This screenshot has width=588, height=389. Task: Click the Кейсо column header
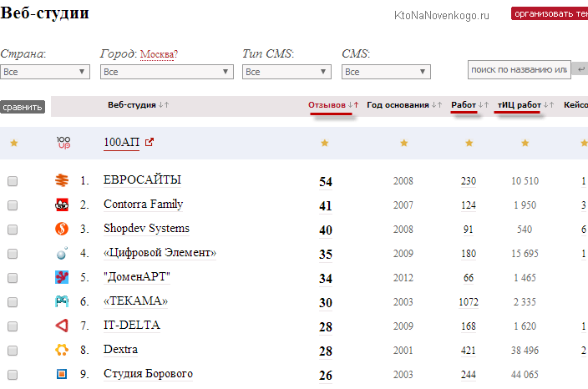click(575, 105)
